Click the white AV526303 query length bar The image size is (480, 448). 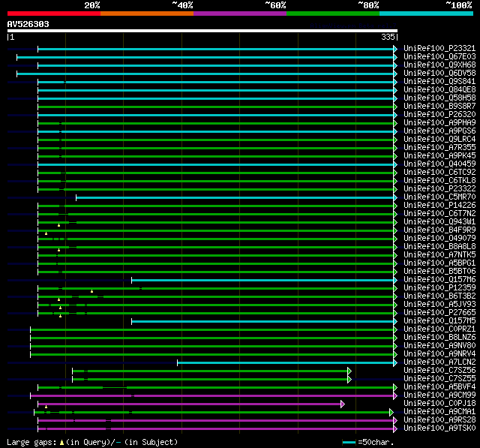(x=202, y=31)
